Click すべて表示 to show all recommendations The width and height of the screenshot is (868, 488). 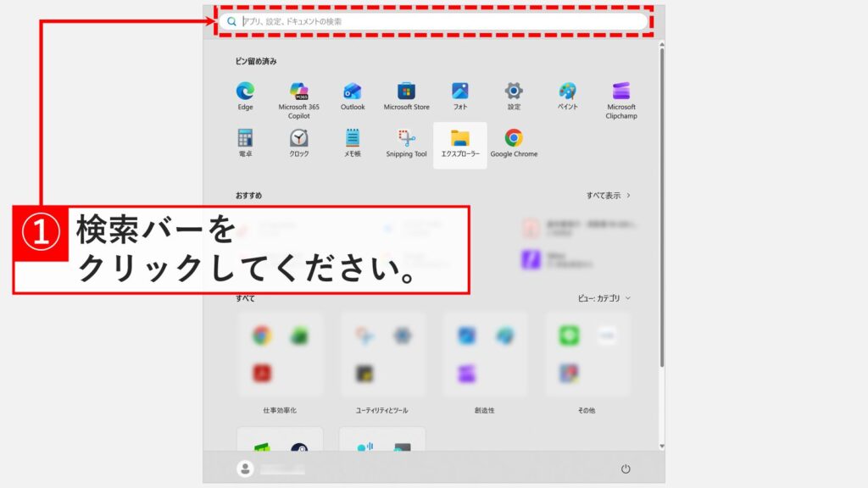tap(609, 193)
